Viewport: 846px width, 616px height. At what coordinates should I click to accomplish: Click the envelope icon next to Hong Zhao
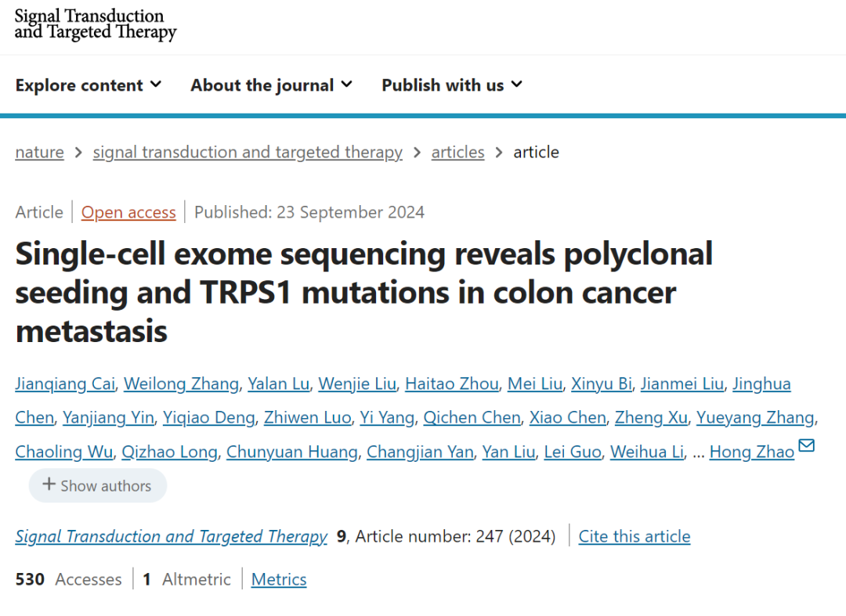pos(806,446)
